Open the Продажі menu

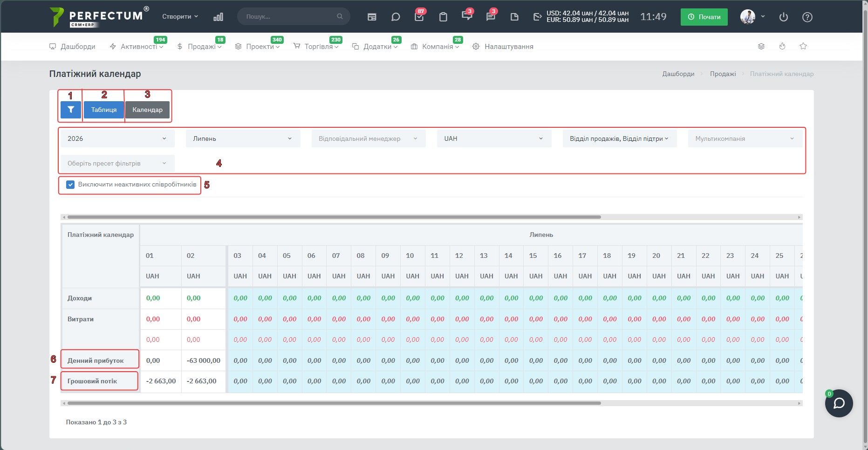(199, 47)
